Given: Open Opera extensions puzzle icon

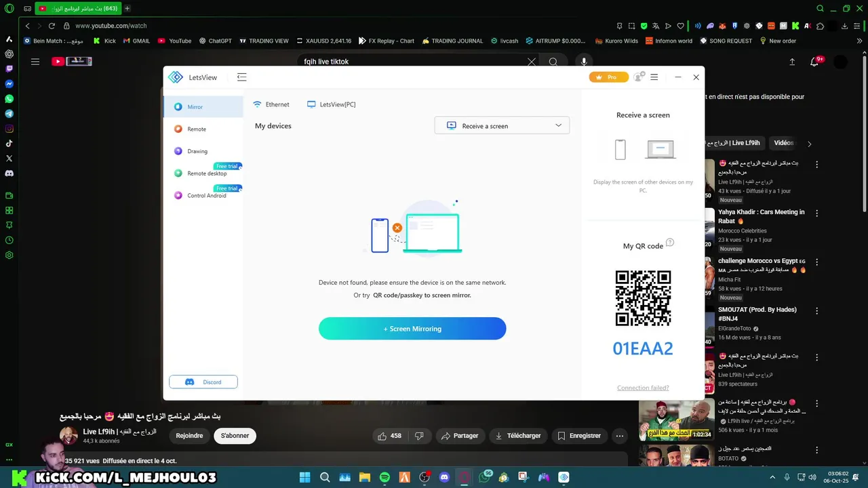Looking at the screenshot, I should [820, 26].
